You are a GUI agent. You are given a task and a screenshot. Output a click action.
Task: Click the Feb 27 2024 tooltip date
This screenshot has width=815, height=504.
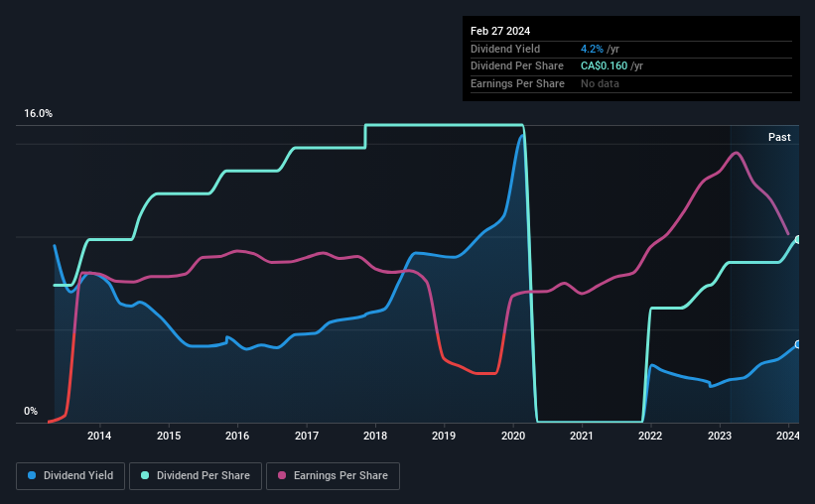point(500,31)
